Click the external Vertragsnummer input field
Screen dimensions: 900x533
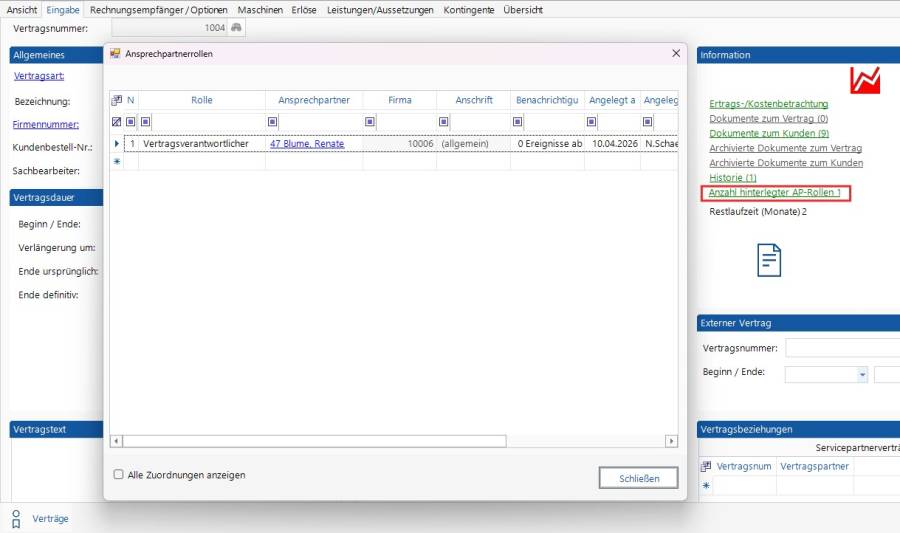pyautogui.click(x=842, y=348)
